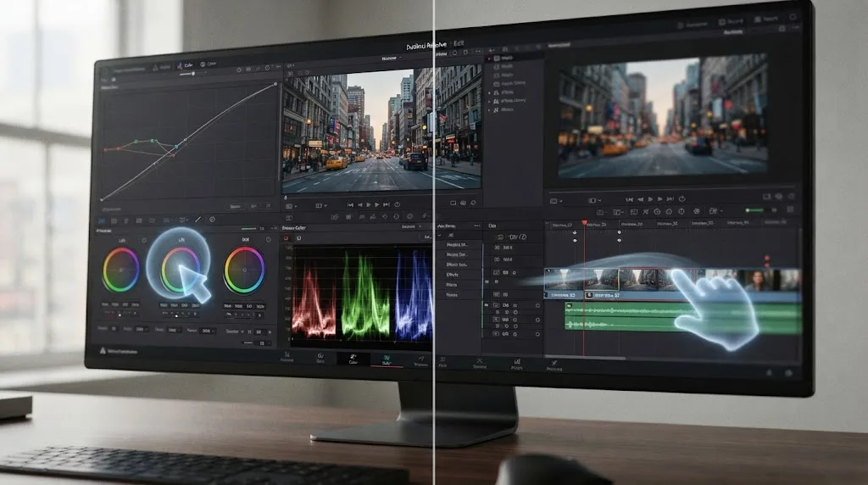The height and width of the screenshot is (485, 868).
Task: Skip to start in right viewer transport
Action: click(630, 199)
